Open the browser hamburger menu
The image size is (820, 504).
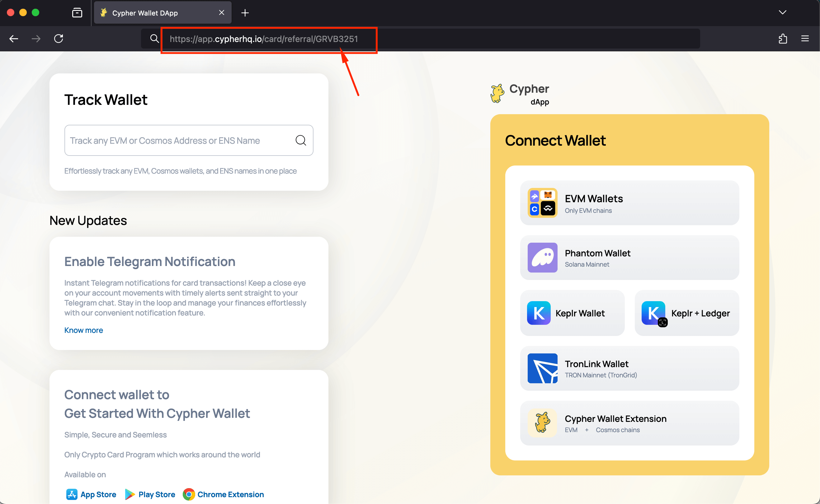coord(805,39)
